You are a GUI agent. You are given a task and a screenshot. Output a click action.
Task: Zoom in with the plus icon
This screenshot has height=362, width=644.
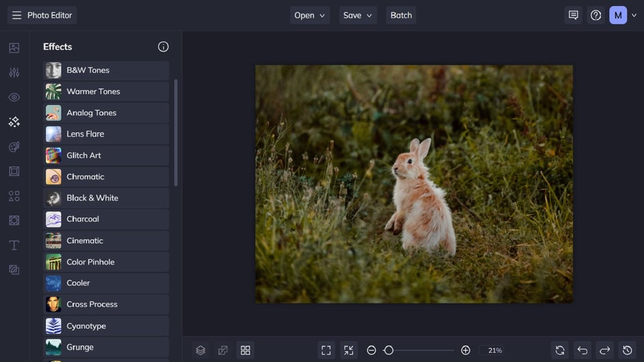[x=465, y=350]
